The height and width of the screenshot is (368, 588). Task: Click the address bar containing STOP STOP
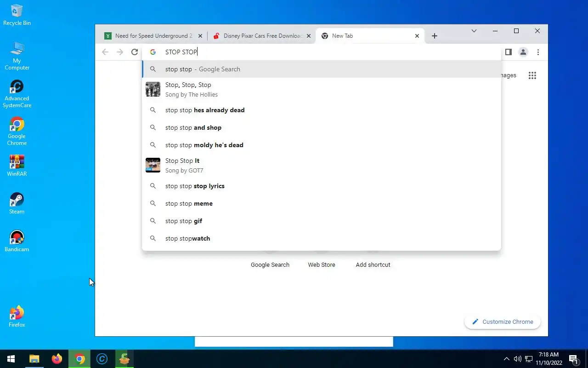pyautogui.click(x=322, y=52)
